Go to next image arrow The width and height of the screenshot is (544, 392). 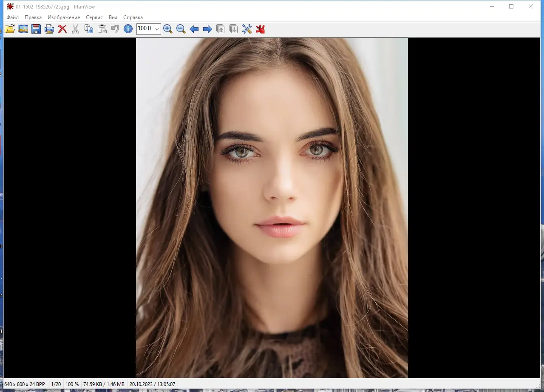pyautogui.click(x=207, y=29)
